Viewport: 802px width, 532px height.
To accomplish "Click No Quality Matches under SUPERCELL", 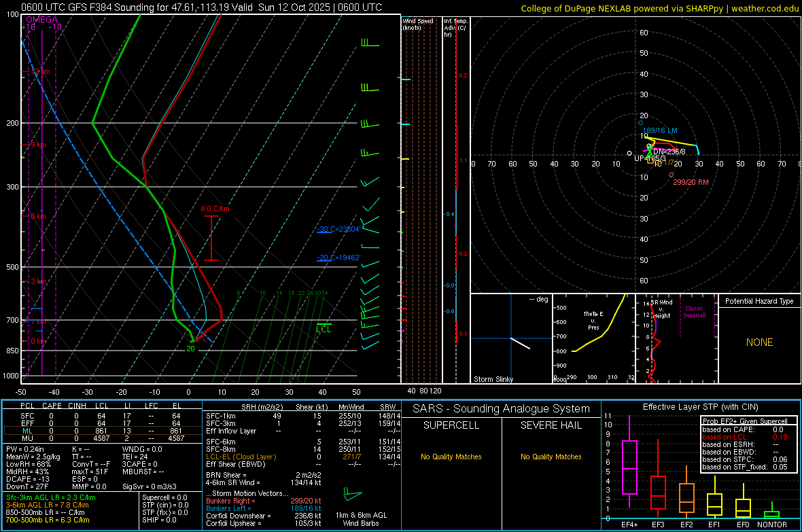I will click(x=451, y=457).
